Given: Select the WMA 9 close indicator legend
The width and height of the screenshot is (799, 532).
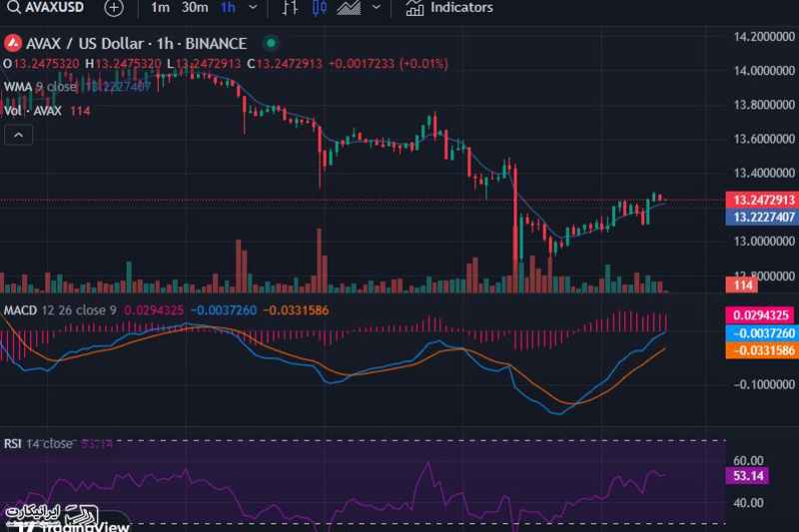Looking at the screenshot, I should tap(40, 87).
